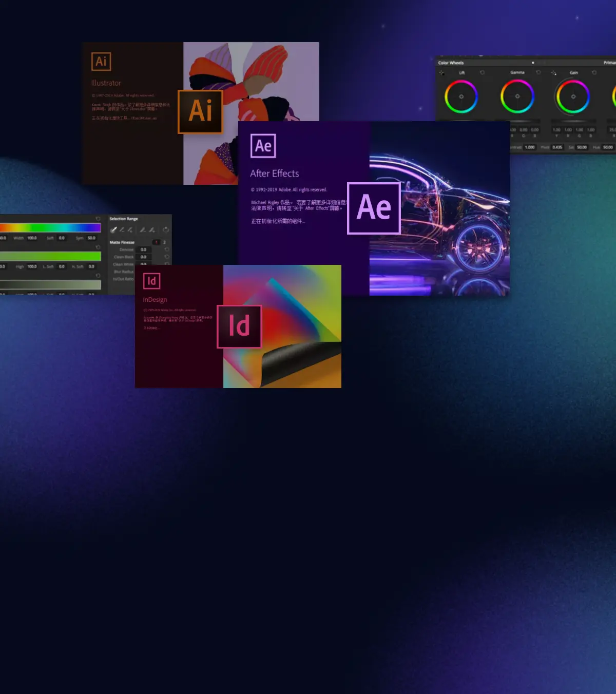Select the After Effects Ae icon
This screenshot has width=616, height=694.
pyautogui.click(x=373, y=207)
